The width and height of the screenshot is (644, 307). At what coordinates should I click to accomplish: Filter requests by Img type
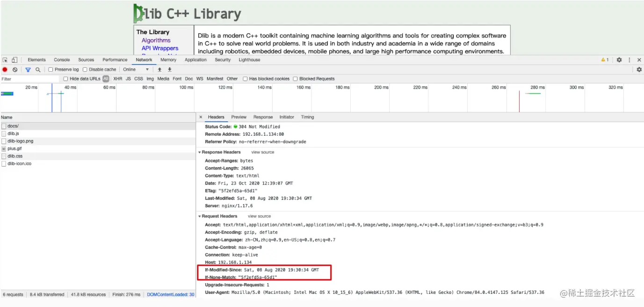(x=150, y=79)
